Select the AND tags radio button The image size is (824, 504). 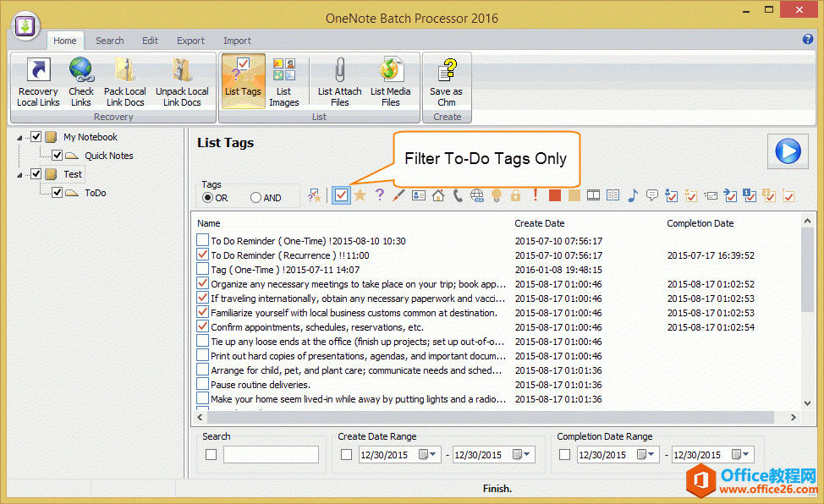[x=256, y=198]
